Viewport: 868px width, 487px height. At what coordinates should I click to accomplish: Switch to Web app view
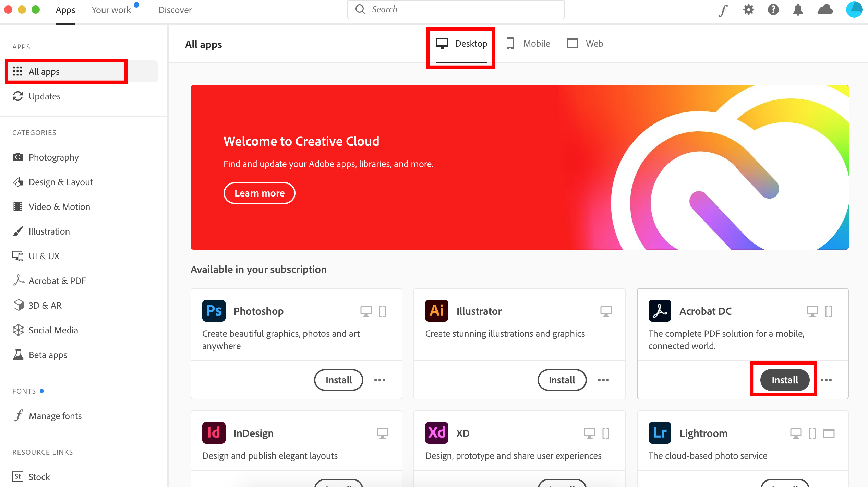(586, 44)
